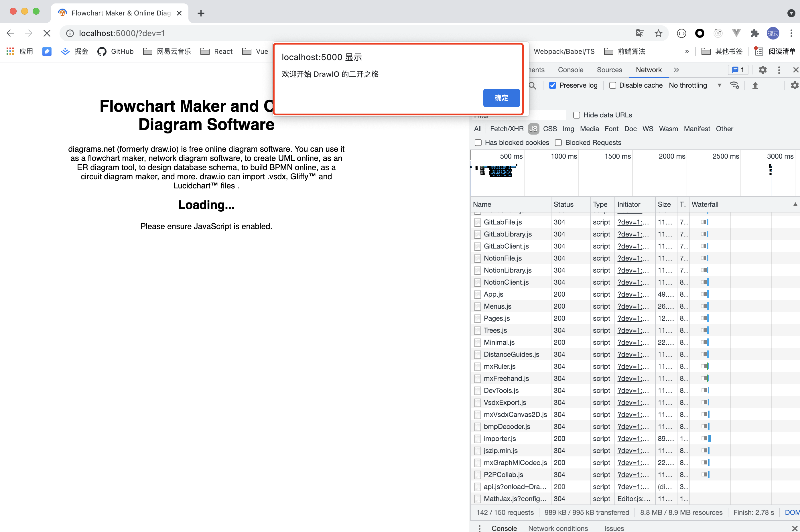Open the Chrome extensions puzzle icon
The image size is (800, 532).
[754, 33]
